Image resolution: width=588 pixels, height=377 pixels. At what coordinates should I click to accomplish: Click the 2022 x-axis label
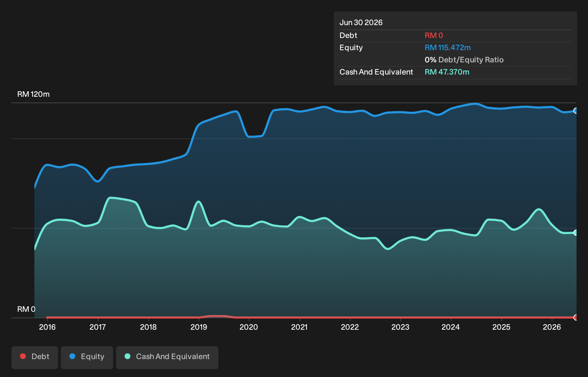(x=350, y=327)
